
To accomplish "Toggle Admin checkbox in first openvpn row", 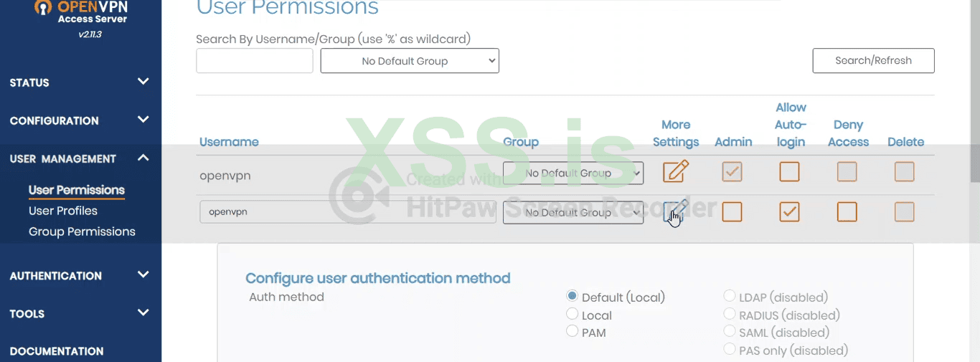I will coord(732,172).
